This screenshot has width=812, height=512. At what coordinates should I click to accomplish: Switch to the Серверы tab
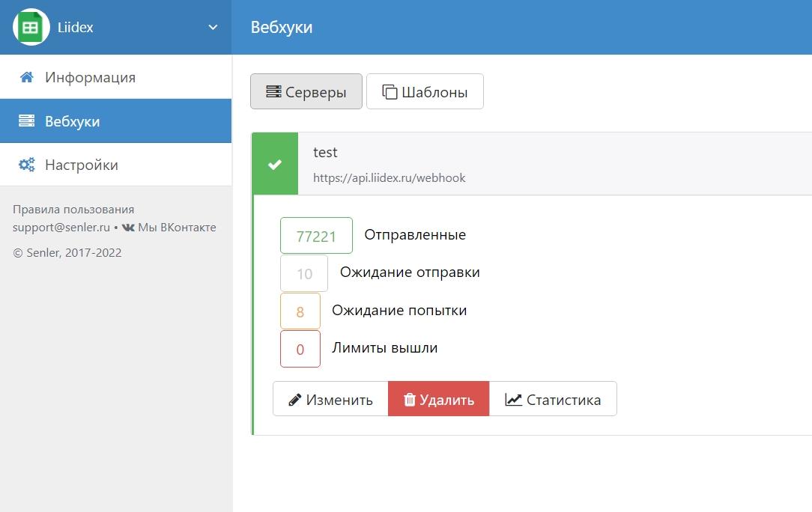point(306,92)
